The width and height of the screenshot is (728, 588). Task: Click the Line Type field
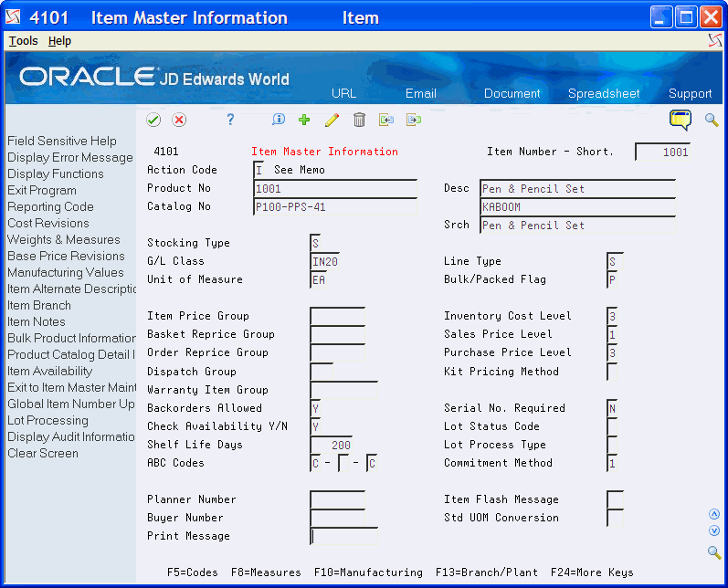615,261
